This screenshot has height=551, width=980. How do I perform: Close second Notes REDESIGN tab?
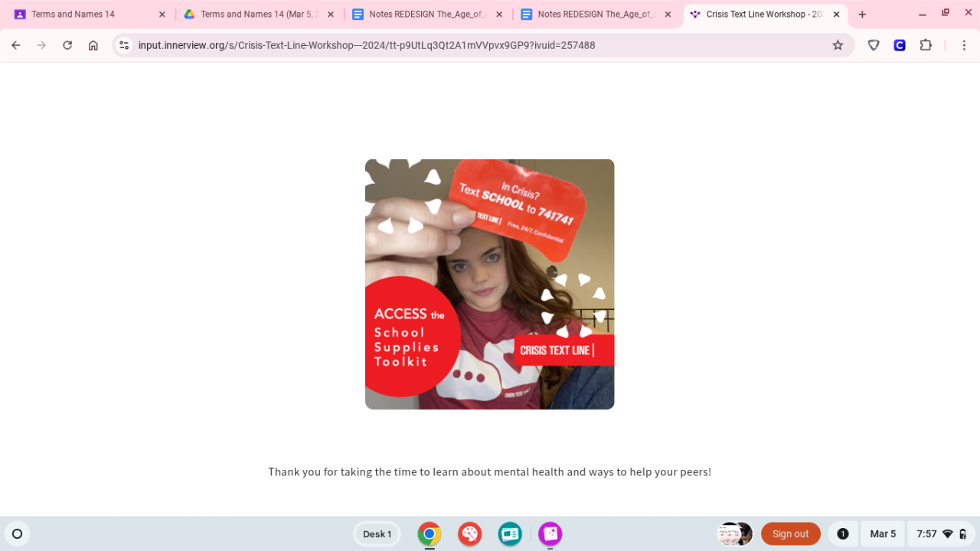668,15
